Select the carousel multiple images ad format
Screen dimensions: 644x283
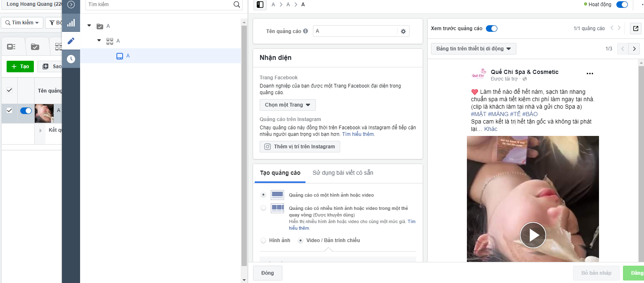coord(263,208)
